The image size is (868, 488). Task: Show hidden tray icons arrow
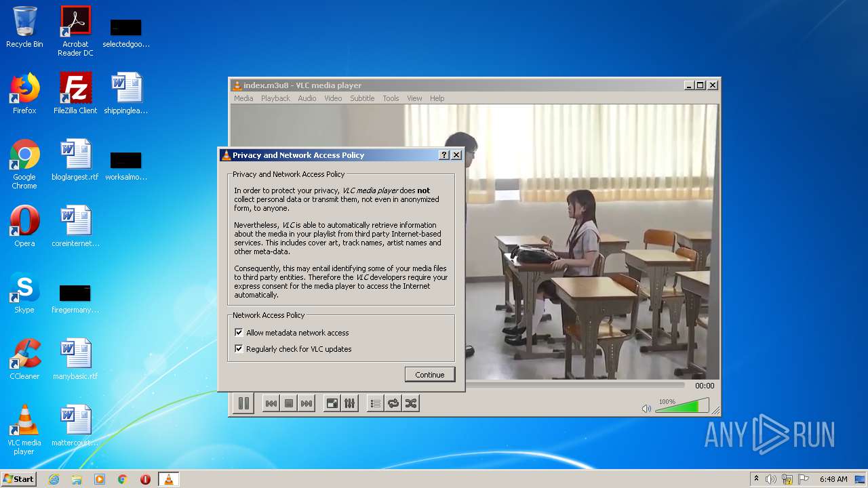coord(757,479)
